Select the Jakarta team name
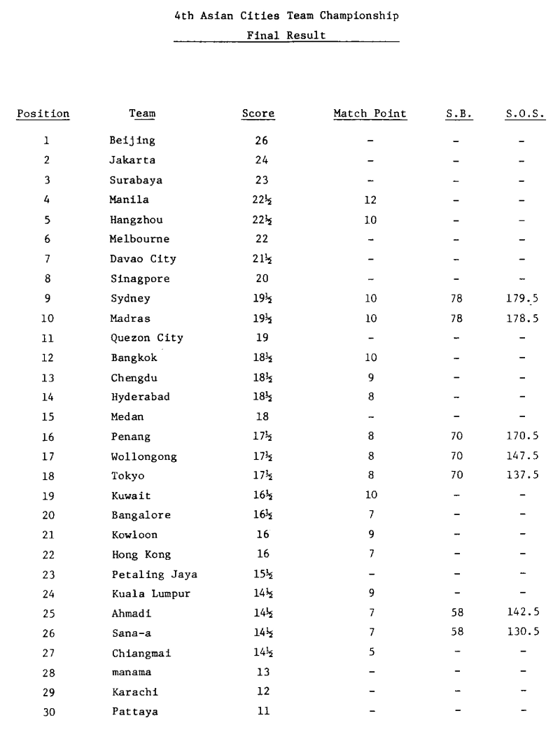Viewport: 560px width, 732px height. [133, 160]
